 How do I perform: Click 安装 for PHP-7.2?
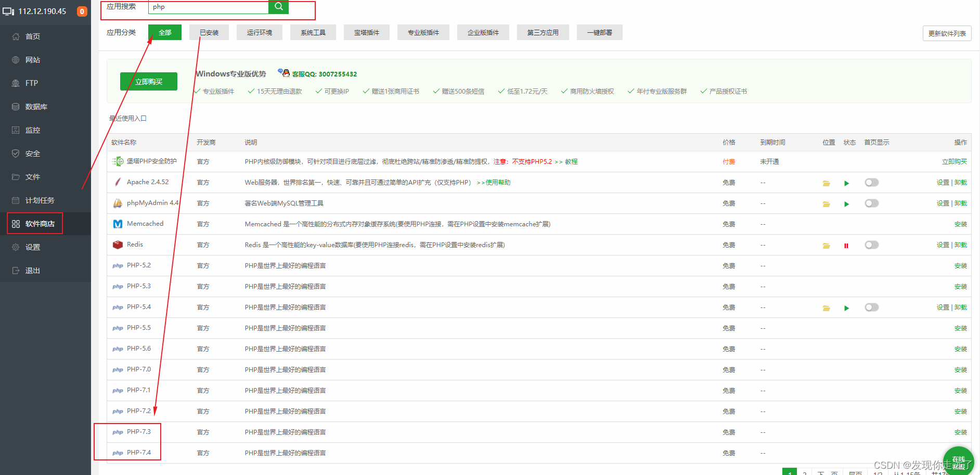click(961, 412)
